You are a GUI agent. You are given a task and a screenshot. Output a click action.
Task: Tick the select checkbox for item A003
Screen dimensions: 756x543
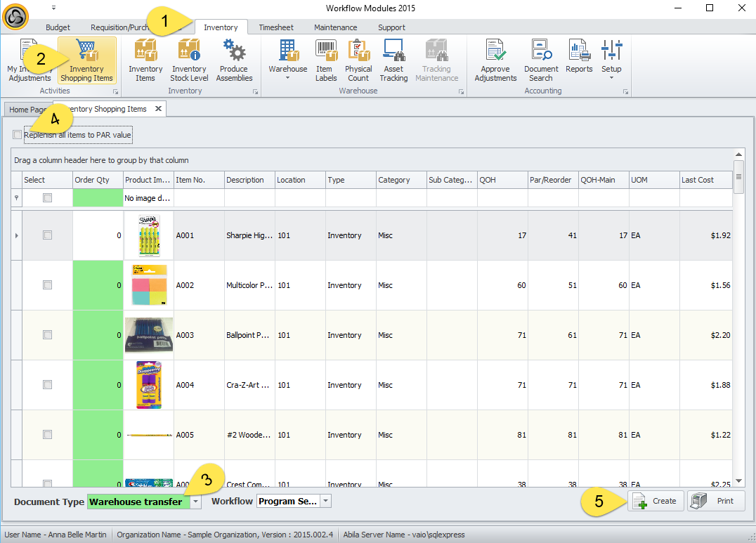[47, 335]
